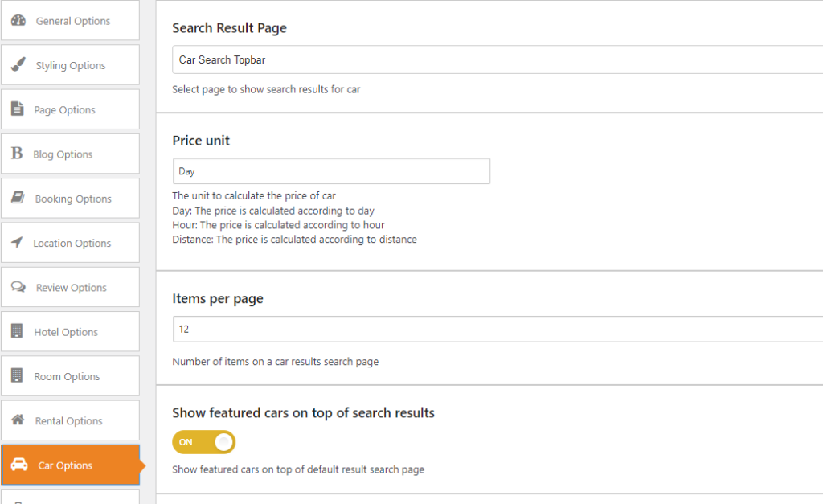
Task: Go to Booking Options section
Action: 73,199
